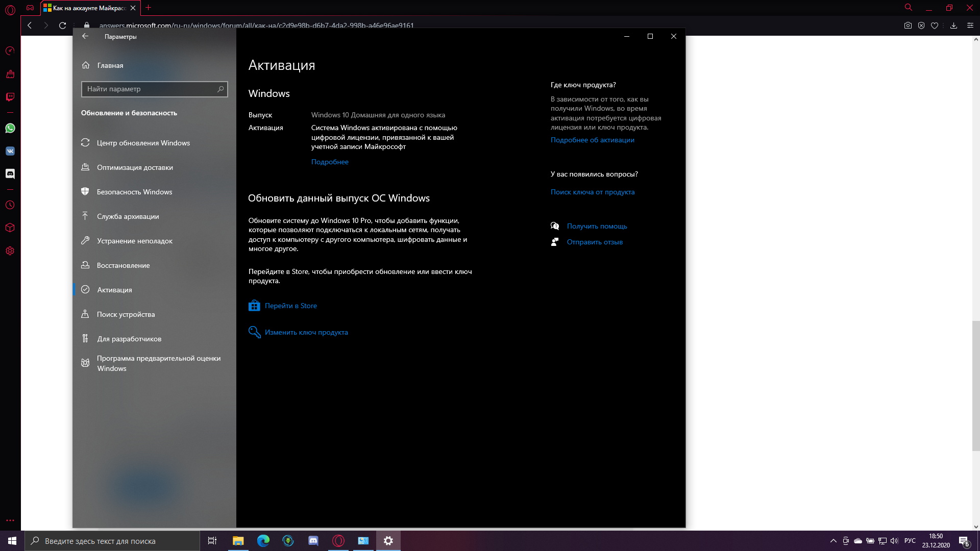Screen dimensions: 980x551
Task: Go back in Opera browser
Action: tap(30, 26)
